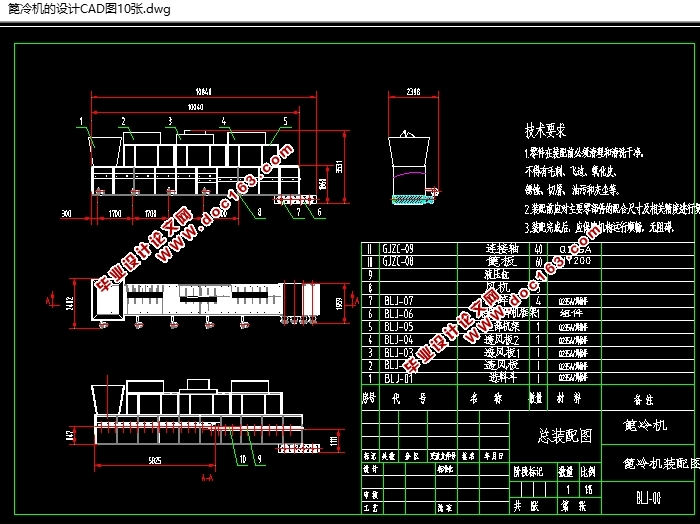Select the part name 进料斗
The height and width of the screenshot is (524, 700).
[x=503, y=378]
